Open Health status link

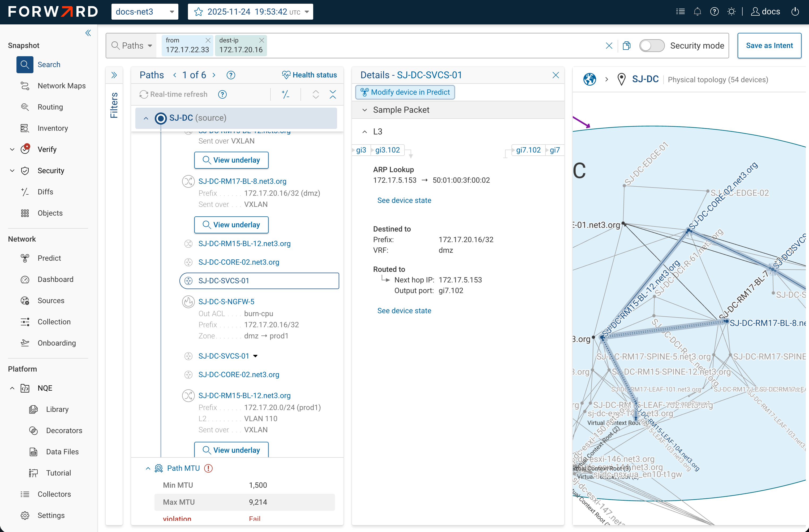tap(309, 75)
